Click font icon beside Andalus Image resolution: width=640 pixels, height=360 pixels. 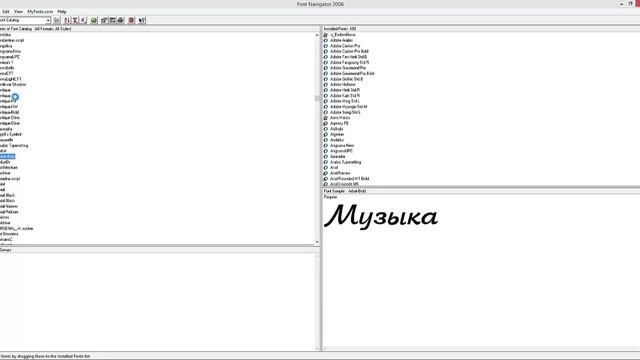[326, 140]
